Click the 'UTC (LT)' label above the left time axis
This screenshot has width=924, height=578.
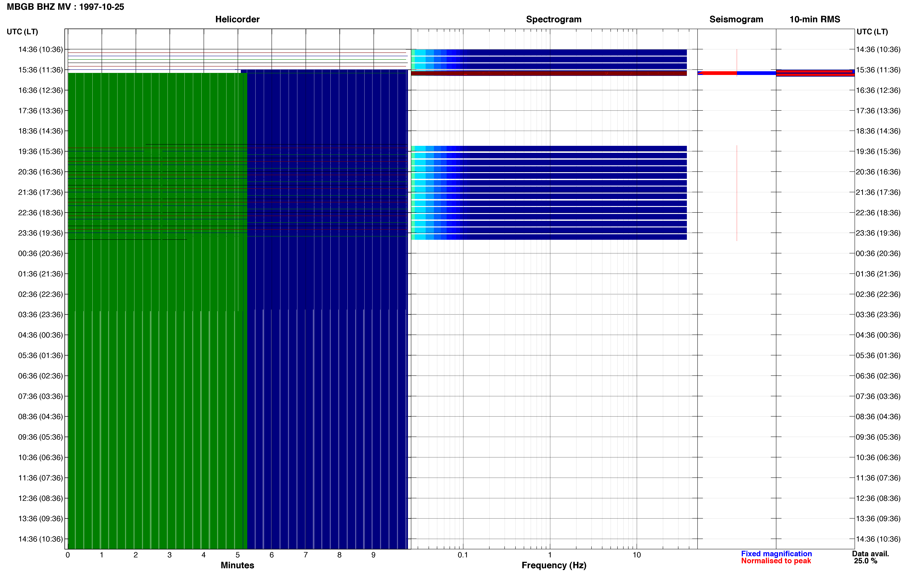tap(22, 32)
